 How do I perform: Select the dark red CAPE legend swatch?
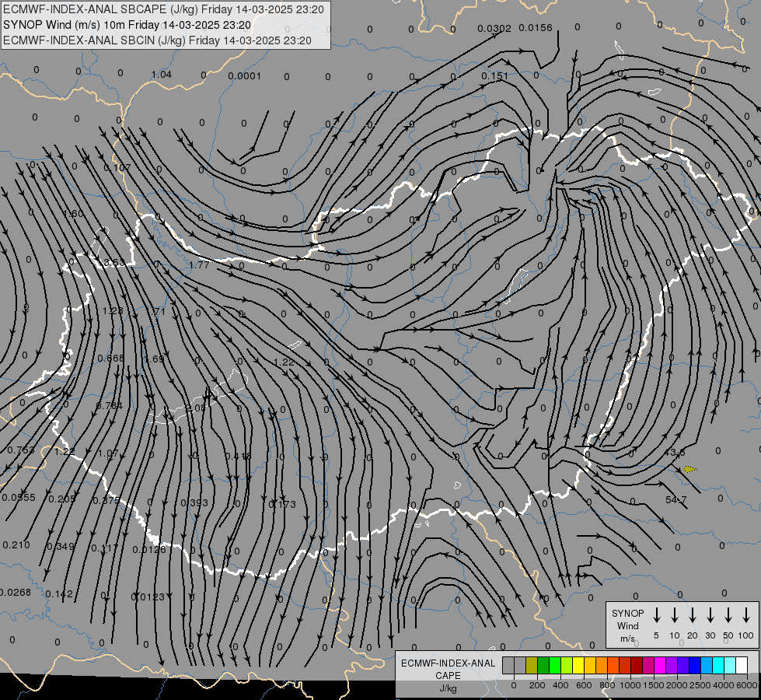[637, 666]
